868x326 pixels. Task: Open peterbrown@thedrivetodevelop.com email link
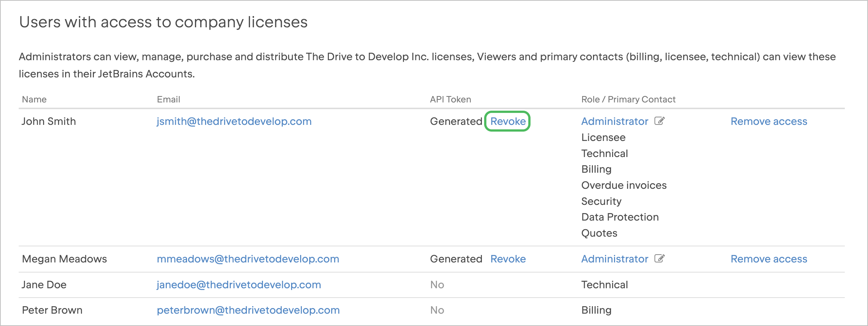pos(248,310)
